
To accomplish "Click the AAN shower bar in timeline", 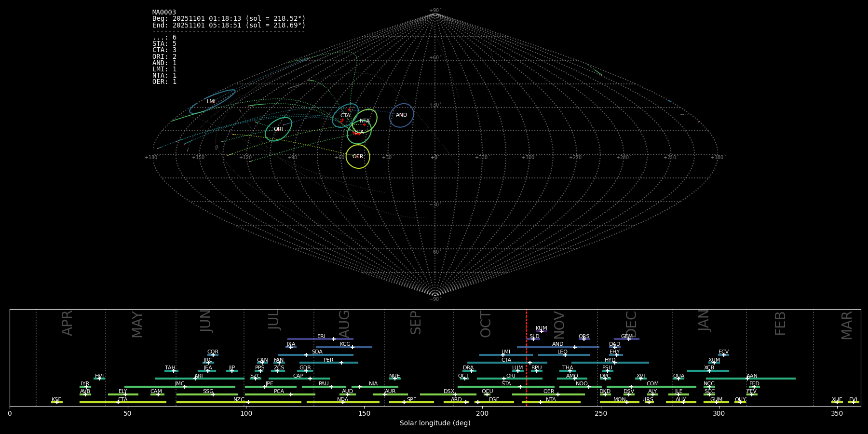I will click(x=750, y=379).
